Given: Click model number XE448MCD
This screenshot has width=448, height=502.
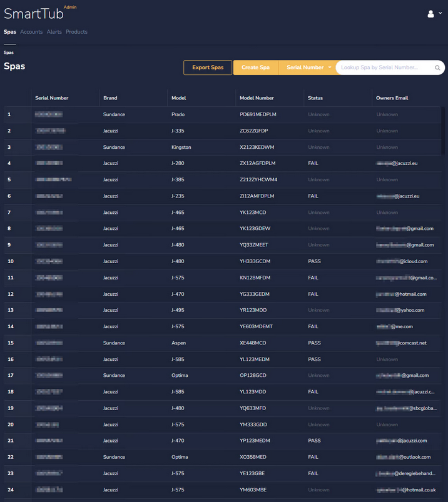Looking at the screenshot, I should (x=253, y=343).
